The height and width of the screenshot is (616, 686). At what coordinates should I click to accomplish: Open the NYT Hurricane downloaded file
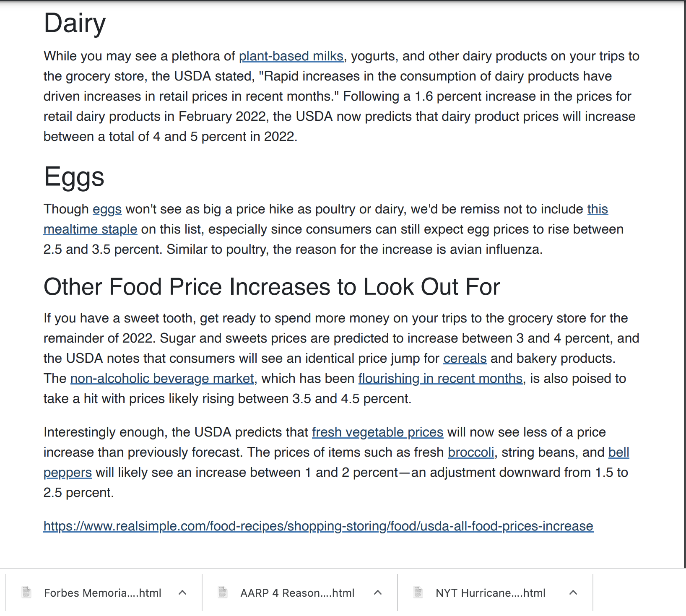click(x=490, y=593)
